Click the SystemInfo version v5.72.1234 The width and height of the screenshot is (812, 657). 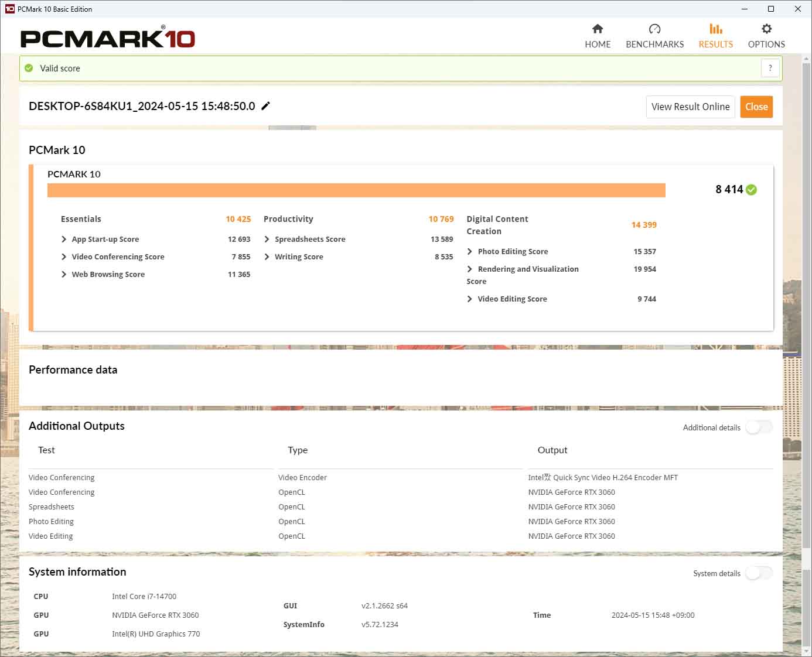(x=380, y=624)
